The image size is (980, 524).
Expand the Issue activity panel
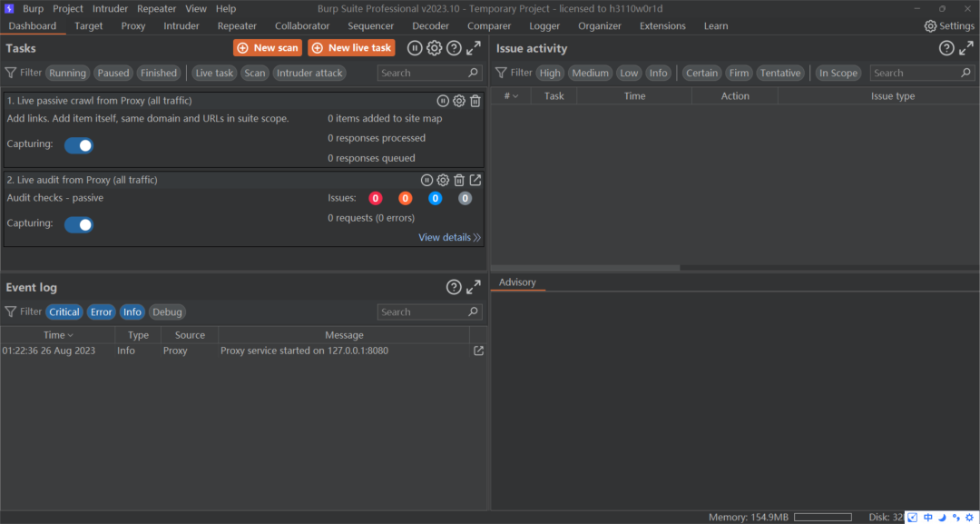[x=966, y=48]
